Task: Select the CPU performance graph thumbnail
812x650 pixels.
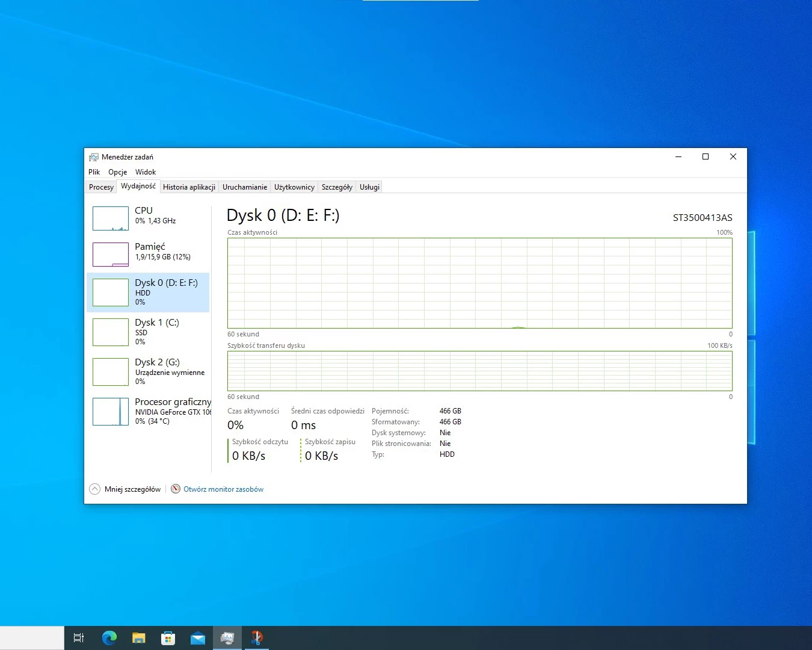Action: tap(111, 218)
